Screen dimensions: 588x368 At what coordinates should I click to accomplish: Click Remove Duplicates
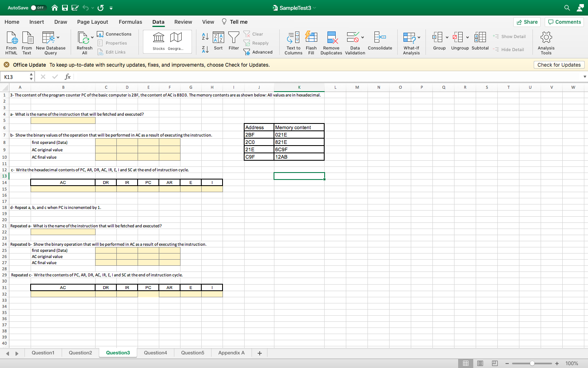[x=331, y=43]
